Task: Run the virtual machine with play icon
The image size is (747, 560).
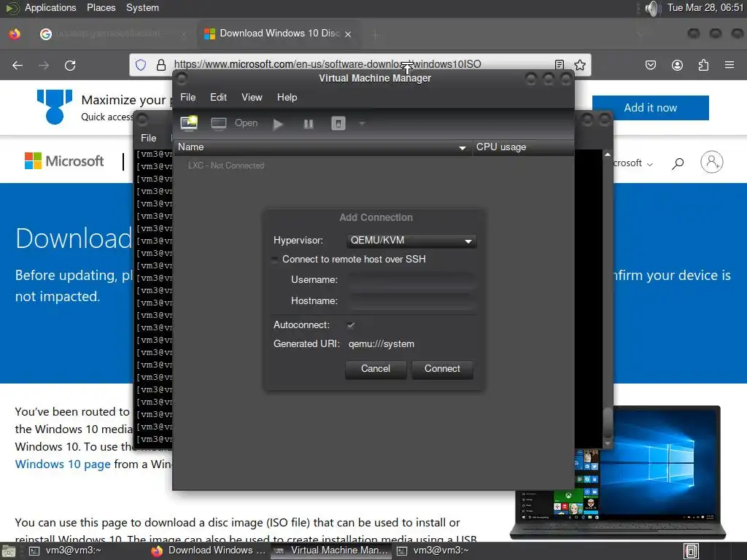Action: point(278,124)
